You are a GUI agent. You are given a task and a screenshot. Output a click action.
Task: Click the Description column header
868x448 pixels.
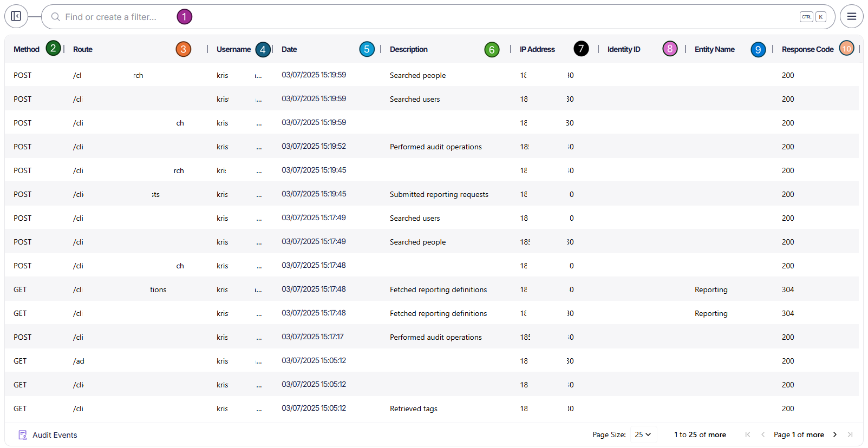[x=409, y=49]
